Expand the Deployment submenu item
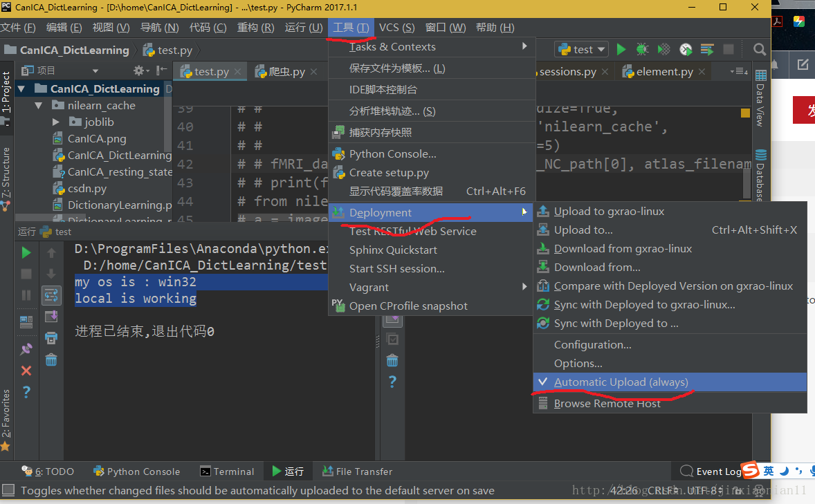Image resolution: width=815 pixels, height=504 pixels. coord(432,212)
